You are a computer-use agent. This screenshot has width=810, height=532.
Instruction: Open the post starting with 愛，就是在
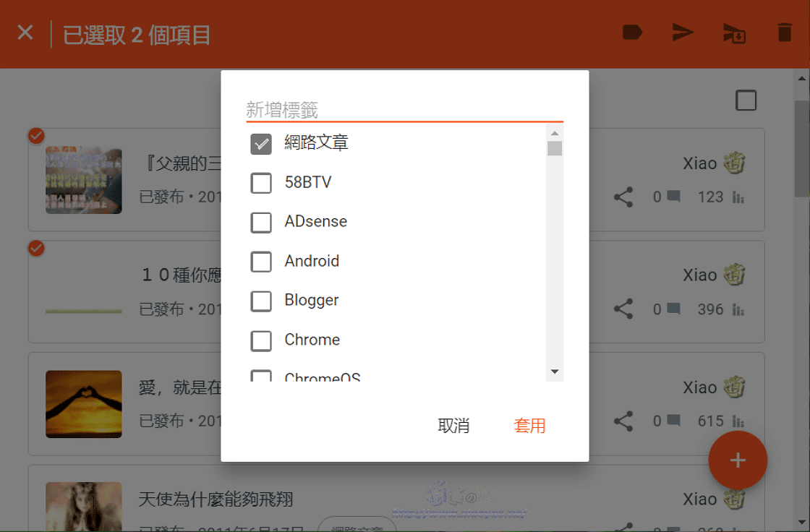point(180,387)
